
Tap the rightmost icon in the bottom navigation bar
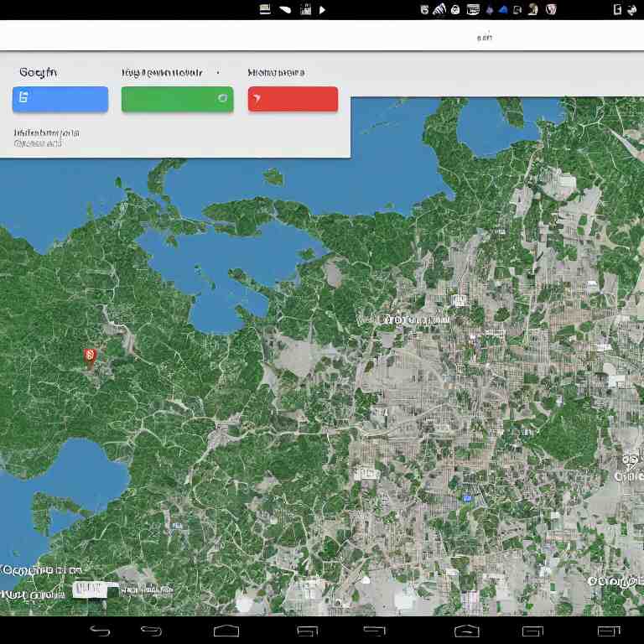607,631
